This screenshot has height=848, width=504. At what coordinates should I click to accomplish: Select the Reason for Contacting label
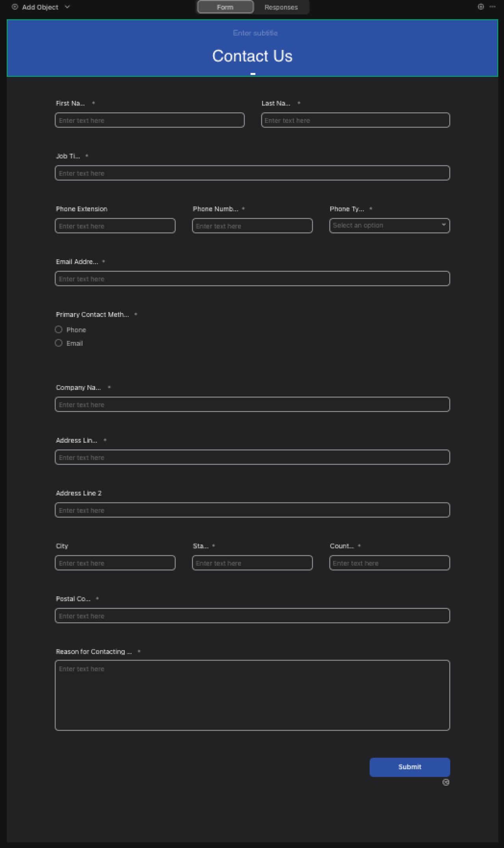pyautogui.click(x=94, y=651)
